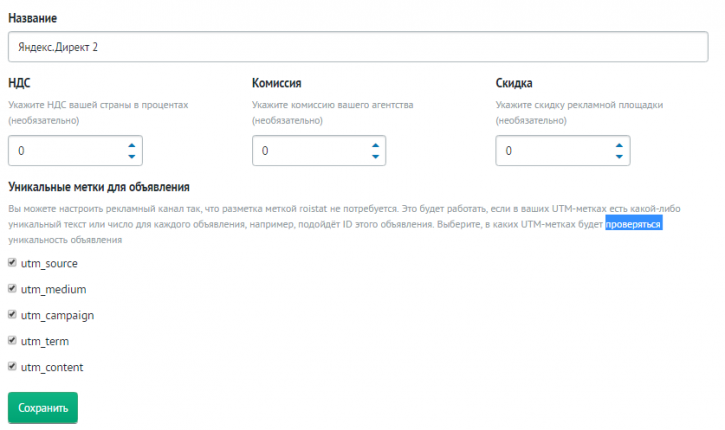Click the Сохранить button
This screenshot has height=430, width=725.
pyautogui.click(x=43, y=408)
